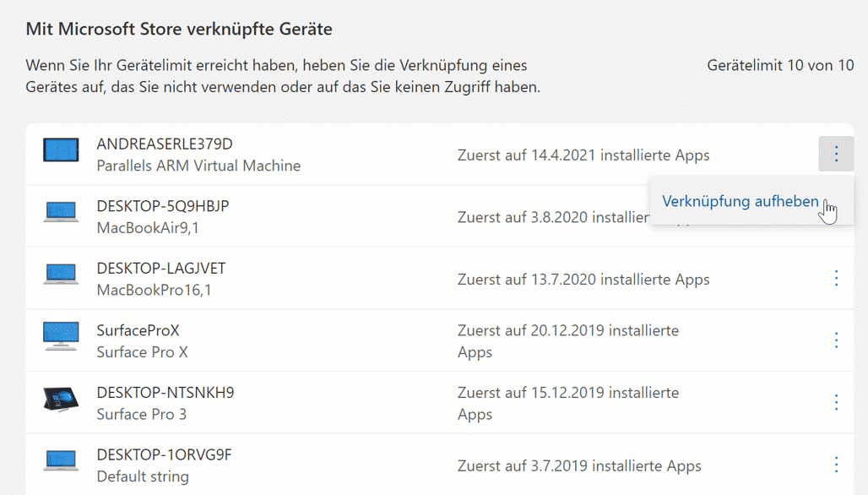This screenshot has height=495, width=868.
Task: Click the DESKTOP-1ORVG9F device name
Action: pos(164,455)
